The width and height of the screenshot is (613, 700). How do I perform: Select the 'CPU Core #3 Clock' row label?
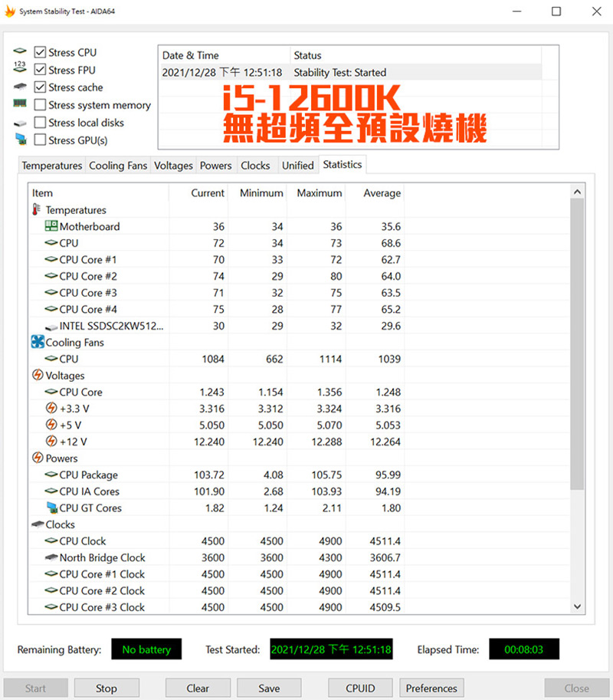tap(102, 607)
